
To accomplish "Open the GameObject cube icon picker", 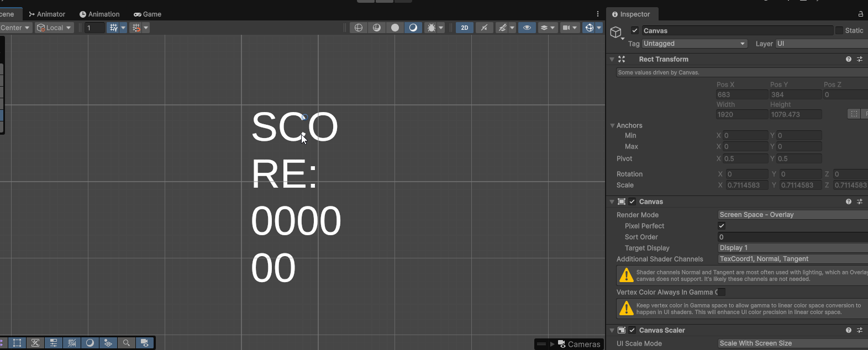I will 616,33.
